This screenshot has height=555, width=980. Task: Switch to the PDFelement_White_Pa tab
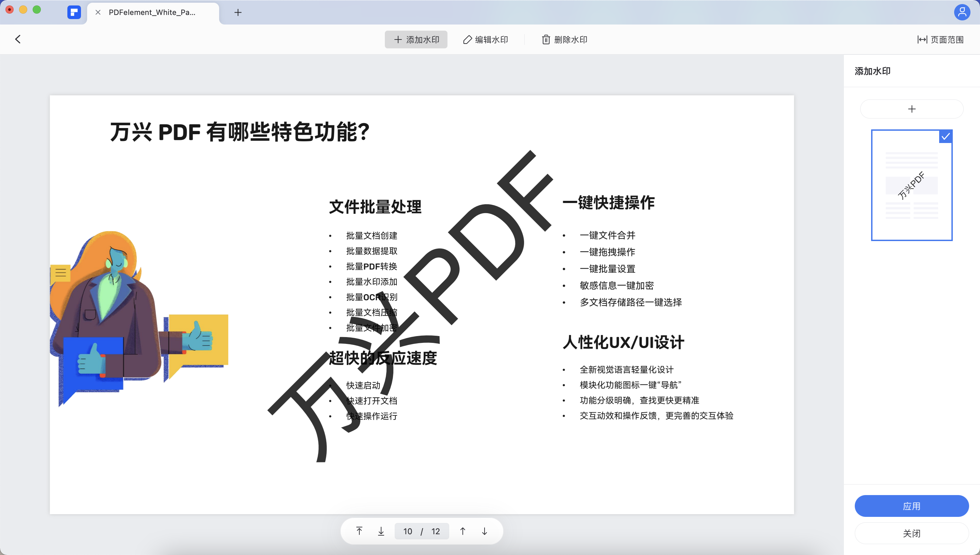pyautogui.click(x=152, y=12)
